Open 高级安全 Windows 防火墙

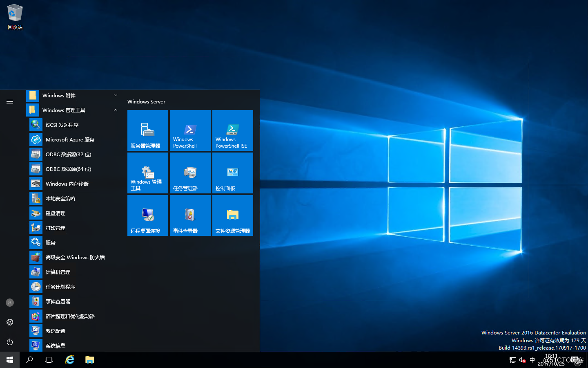74,257
